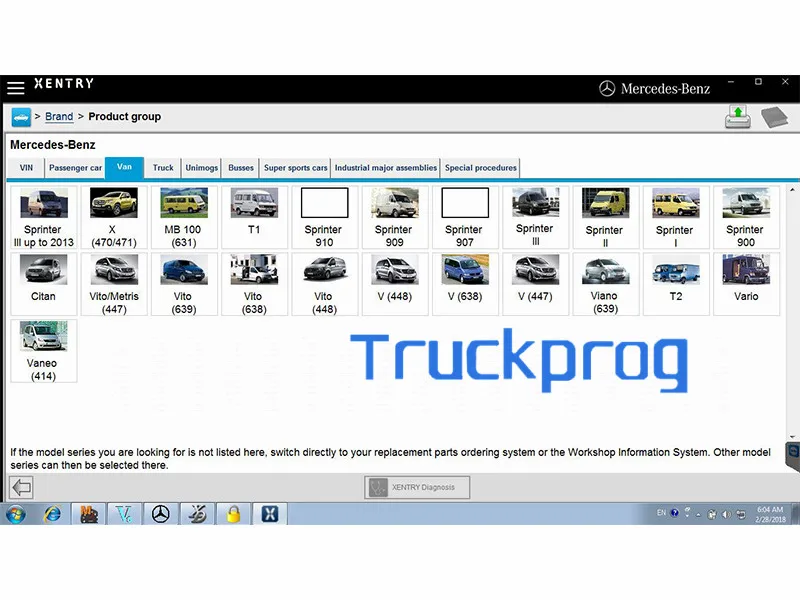Click the EN language indicator

click(661, 513)
